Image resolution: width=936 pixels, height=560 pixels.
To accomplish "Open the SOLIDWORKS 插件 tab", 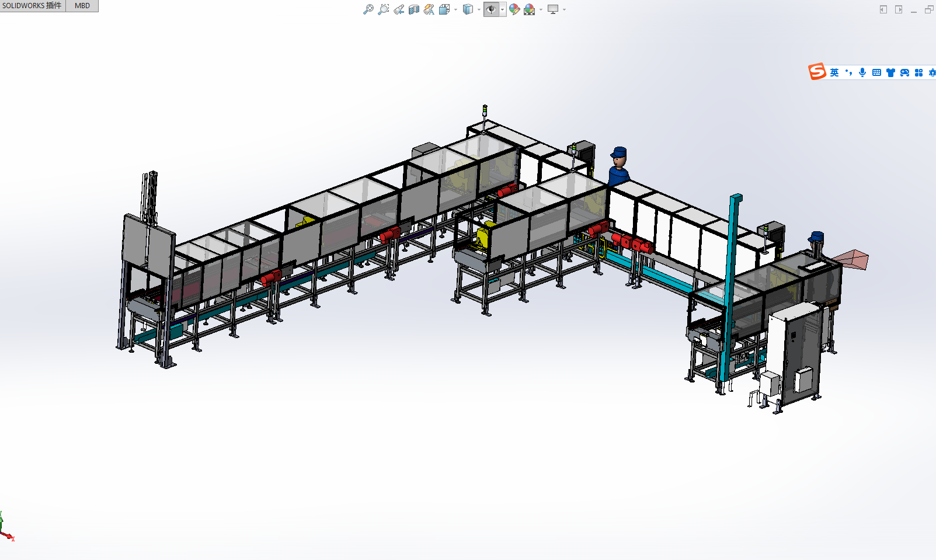I will (x=33, y=6).
